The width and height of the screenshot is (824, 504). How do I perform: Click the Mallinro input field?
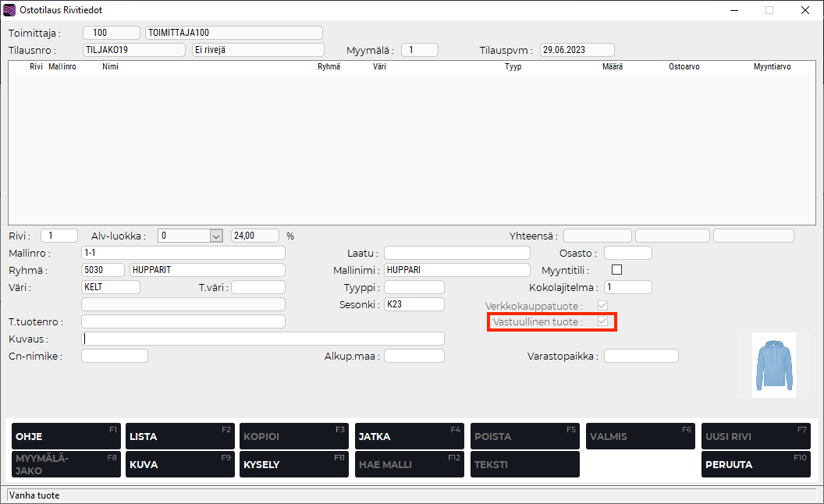pos(183,253)
